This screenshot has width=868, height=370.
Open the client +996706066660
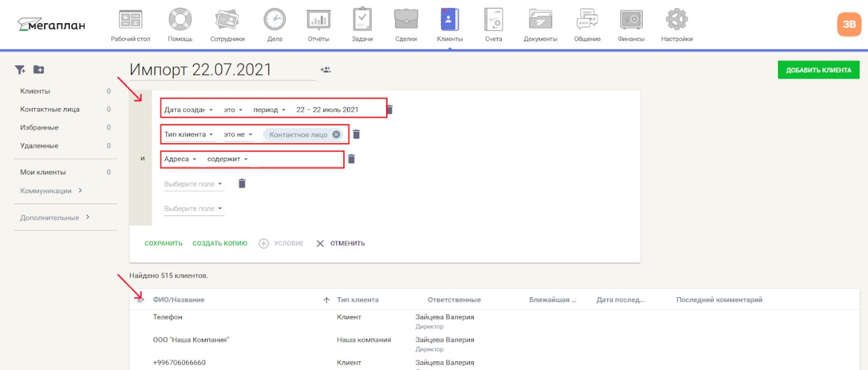[179, 362]
